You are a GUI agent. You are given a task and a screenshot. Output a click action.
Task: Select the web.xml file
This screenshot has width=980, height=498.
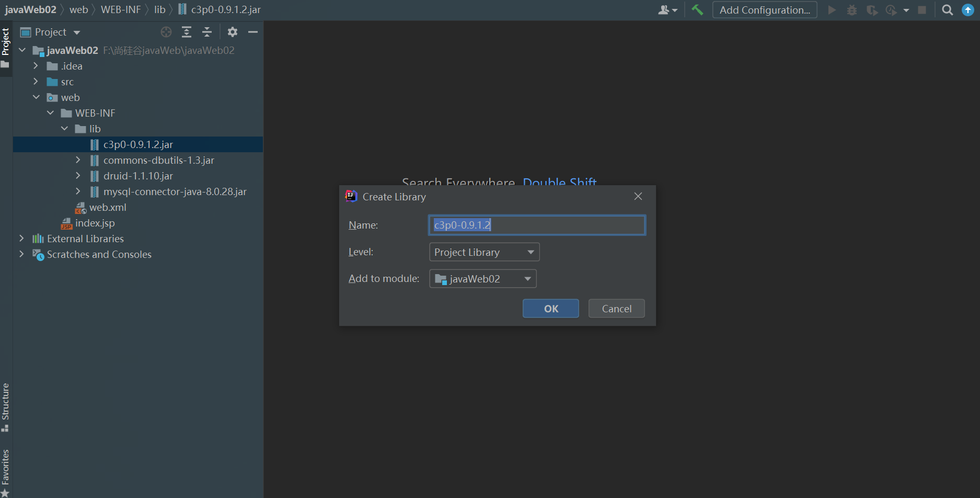click(x=108, y=207)
